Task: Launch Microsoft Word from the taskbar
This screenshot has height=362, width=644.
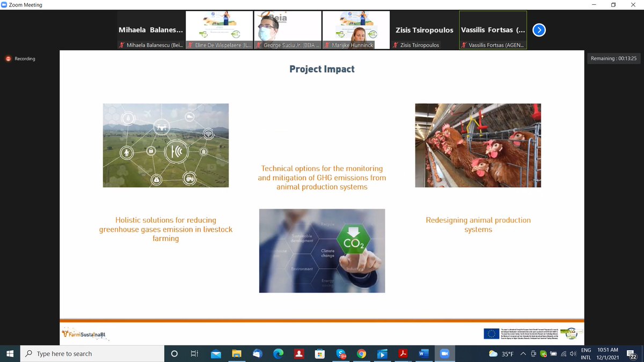Action: pos(423,353)
